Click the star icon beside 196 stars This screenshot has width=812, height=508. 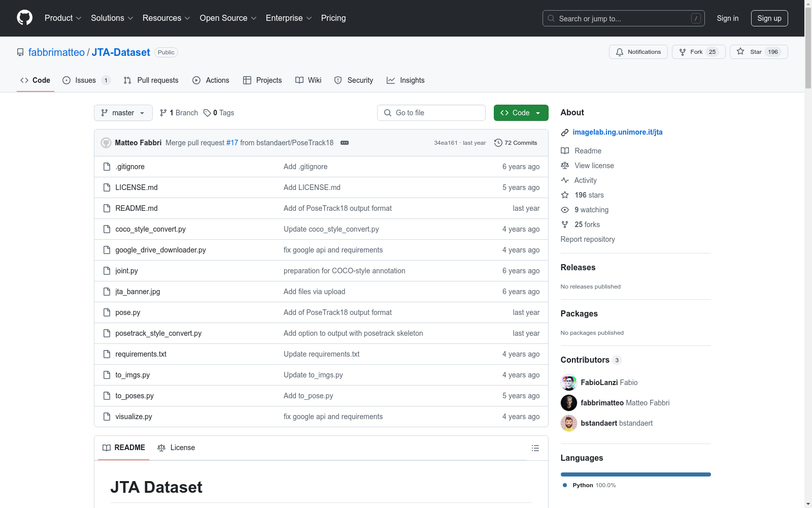point(565,195)
